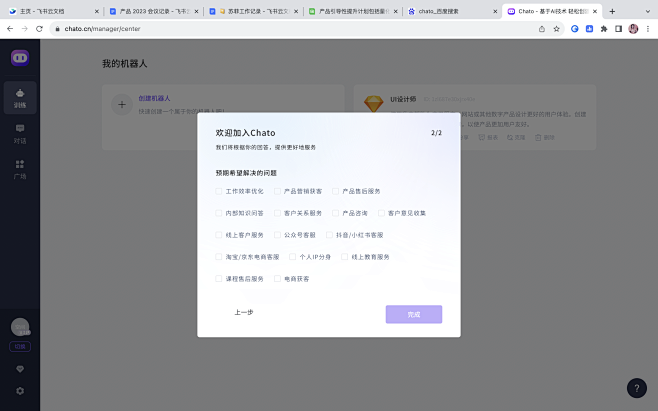Switch to the 产品 2023 会议记录 tab
Image resolution: width=658 pixels, height=411 pixels.
[153, 11]
